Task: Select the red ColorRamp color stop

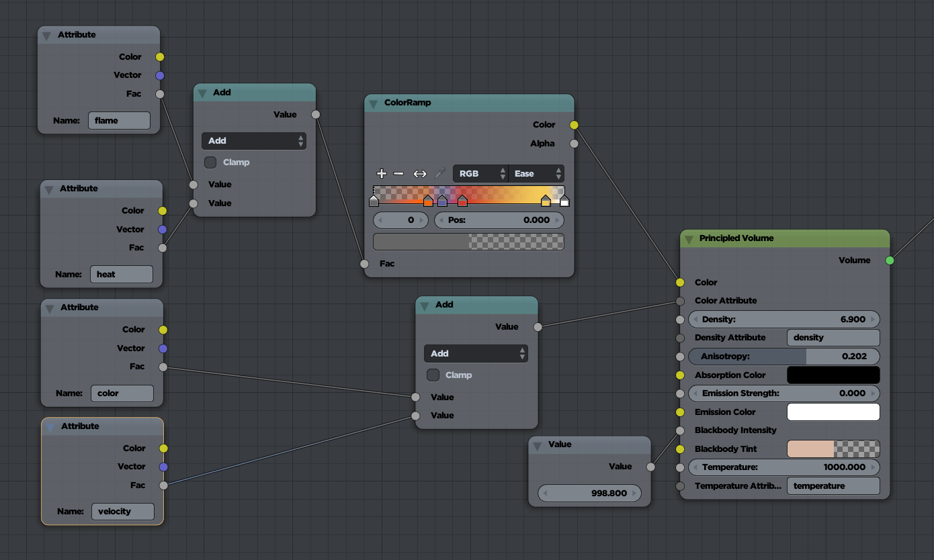Action: coord(462,201)
